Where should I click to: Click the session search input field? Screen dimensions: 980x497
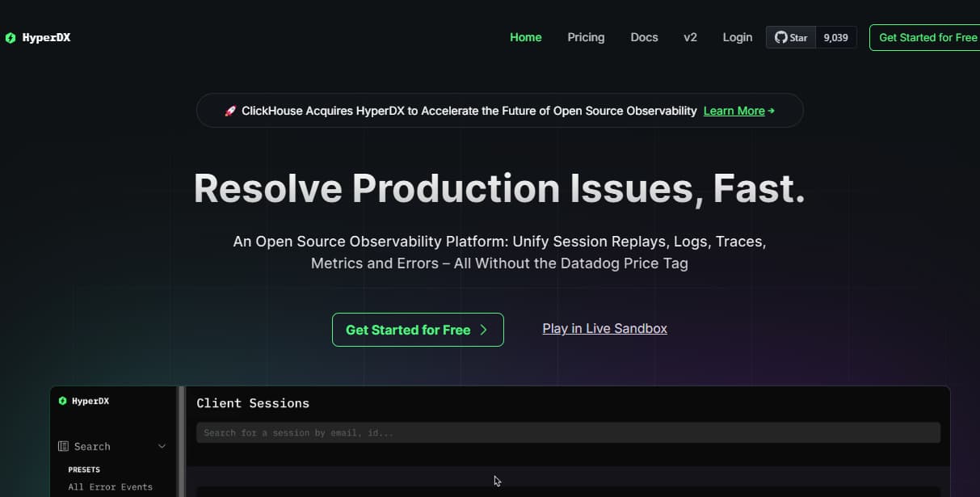(x=568, y=432)
